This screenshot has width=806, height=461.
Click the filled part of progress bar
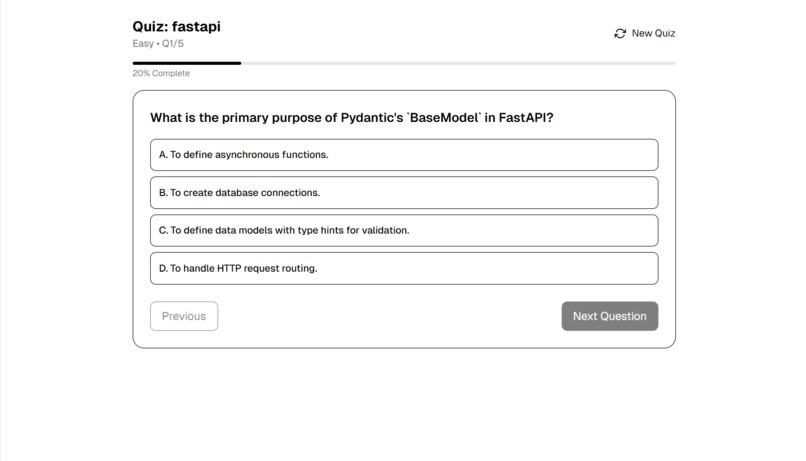186,63
